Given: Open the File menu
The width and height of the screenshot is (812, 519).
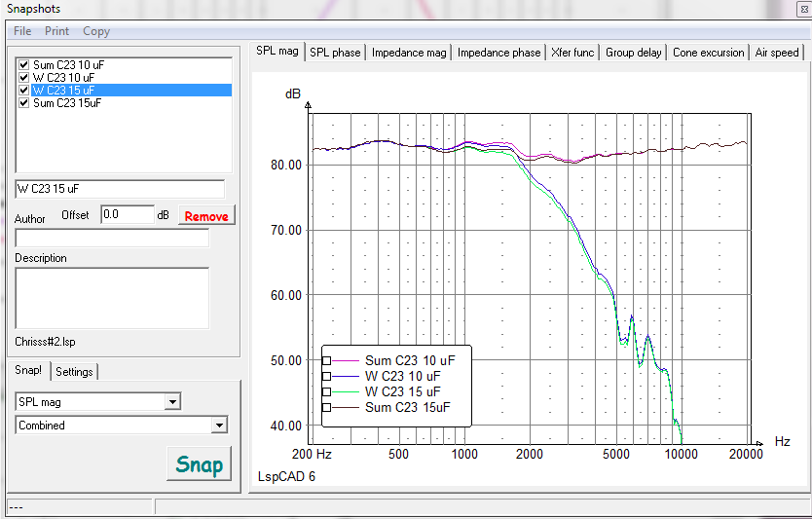Looking at the screenshot, I should tap(22, 31).
